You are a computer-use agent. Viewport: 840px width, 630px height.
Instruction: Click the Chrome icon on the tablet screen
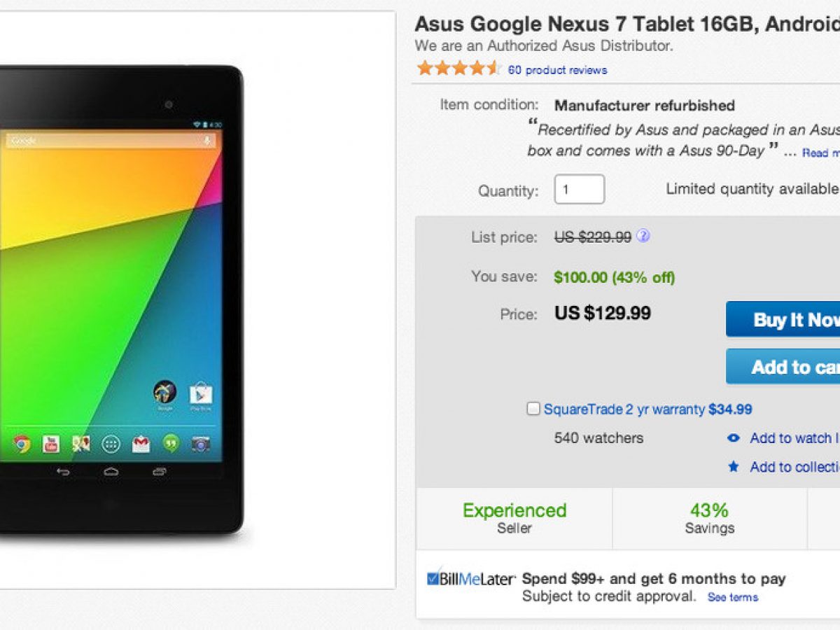tap(22, 443)
